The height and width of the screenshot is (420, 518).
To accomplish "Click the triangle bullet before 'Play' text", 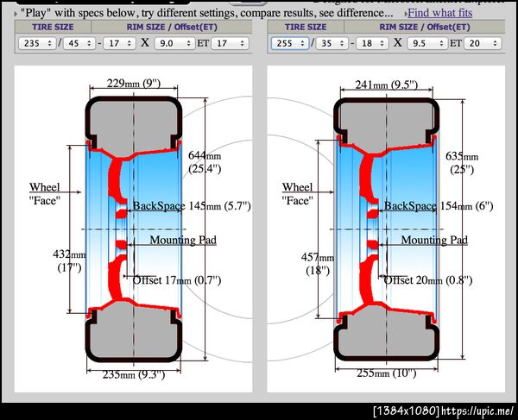I will click(16, 14).
